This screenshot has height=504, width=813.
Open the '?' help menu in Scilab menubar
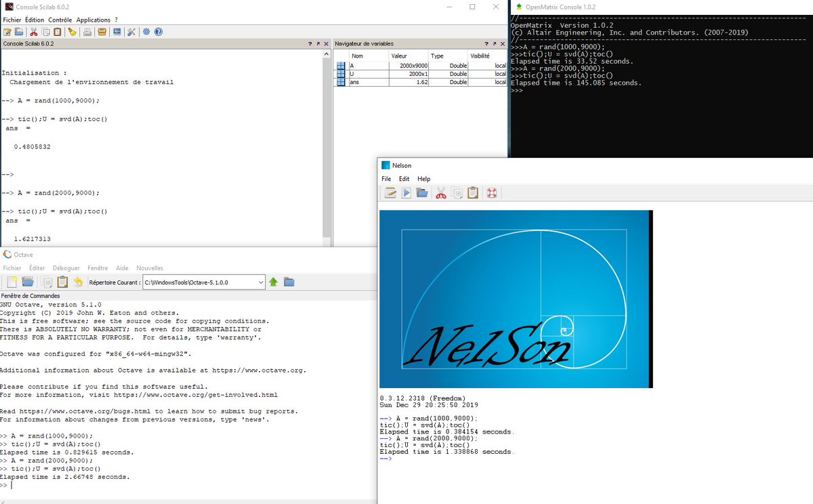pos(116,20)
